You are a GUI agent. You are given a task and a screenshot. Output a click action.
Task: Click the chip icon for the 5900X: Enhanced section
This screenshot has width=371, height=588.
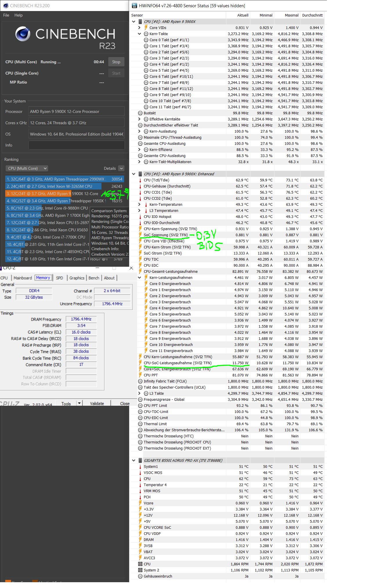(140, 174)
